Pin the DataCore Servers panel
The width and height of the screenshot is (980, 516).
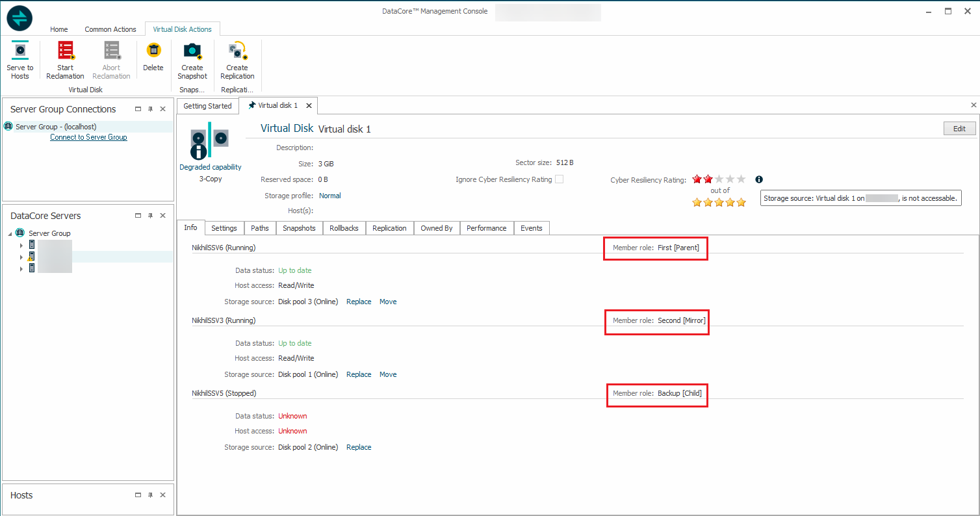point(150,216)
